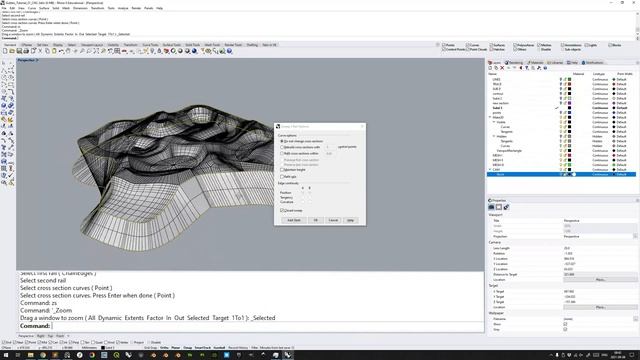Click the Rhino icon in taskbar
Screen dimensions: 640x360
point(288,355)
